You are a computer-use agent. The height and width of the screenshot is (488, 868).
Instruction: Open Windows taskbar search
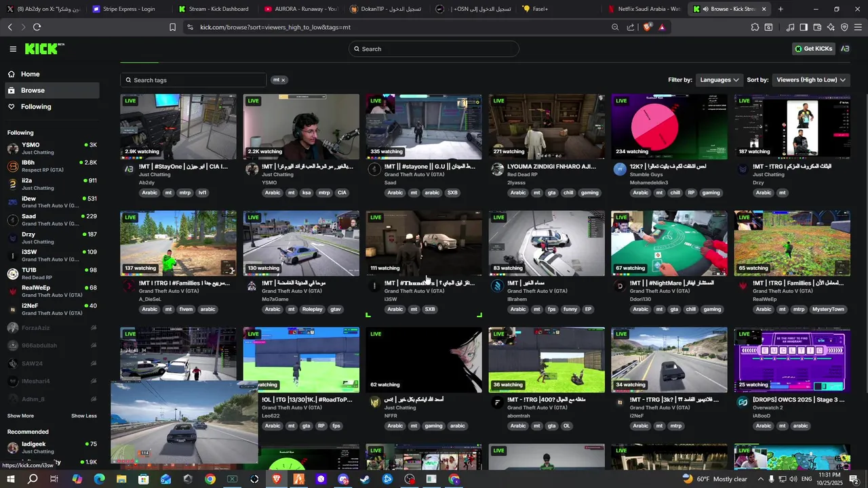click(x=33, y=479)
